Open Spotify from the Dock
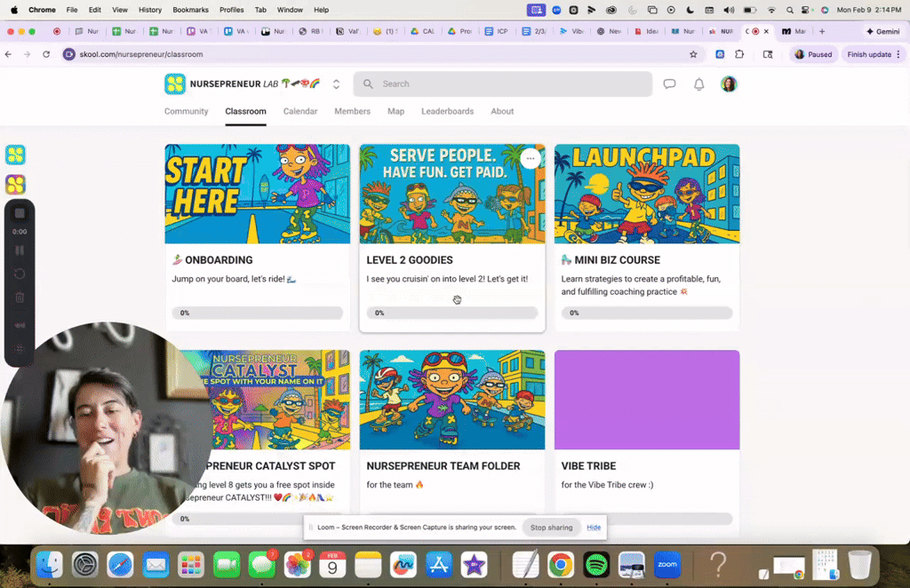 [596, 564]
